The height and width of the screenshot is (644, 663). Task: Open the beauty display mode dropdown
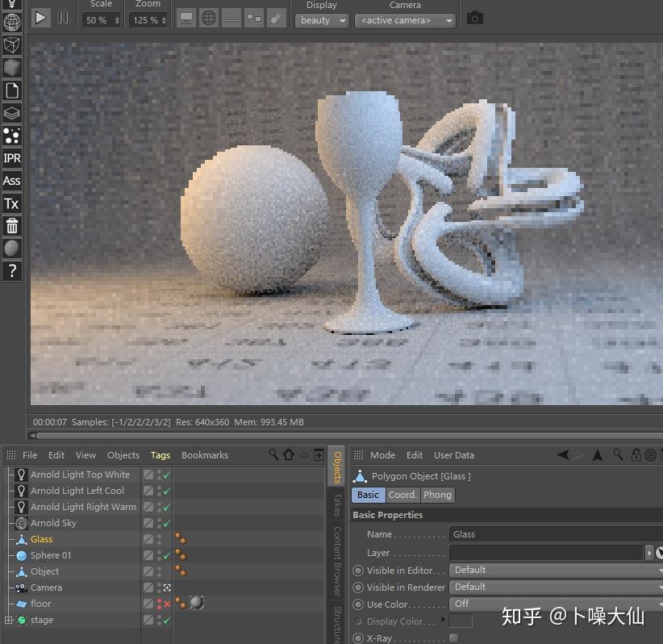[321, 20]
